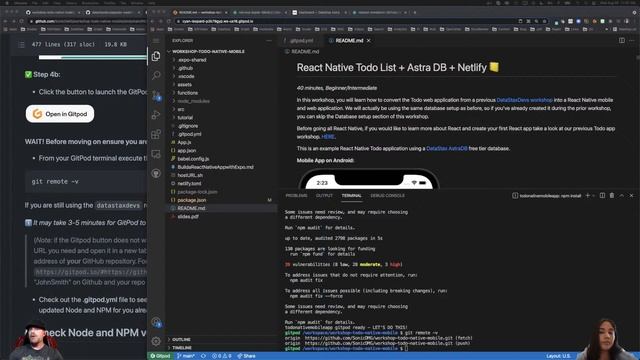Click the main branch status item
Image resolution: width=640 pixels, height=360 pixels.
[186, 356]
